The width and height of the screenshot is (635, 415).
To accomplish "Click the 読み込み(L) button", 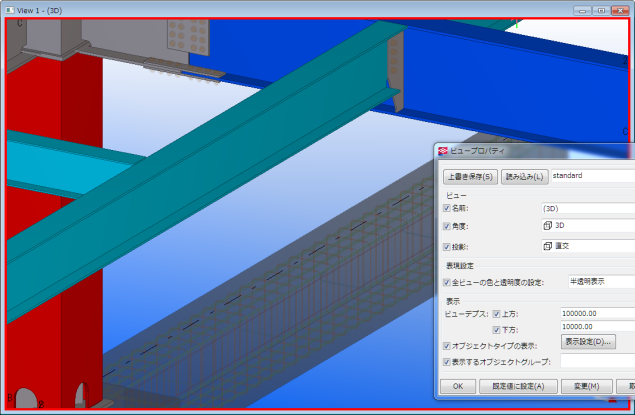I will (x=524, y=176).
